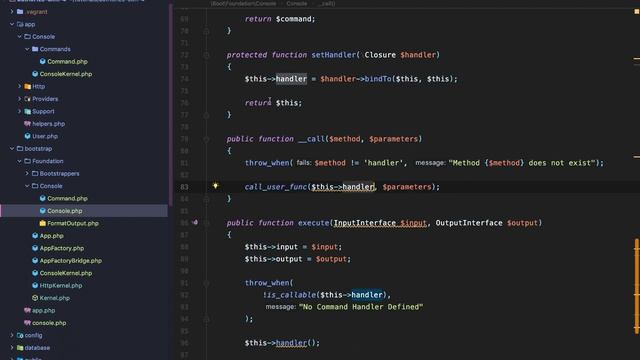Screen dimensions: 640x360
Task: Click the Http folder icon
Action: (x=27, y=87)
